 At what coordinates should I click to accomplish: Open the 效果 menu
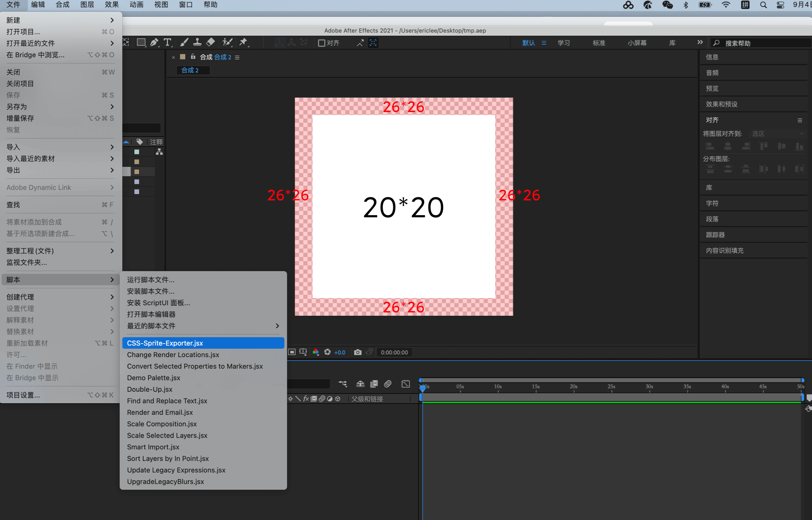pos(112,5)
